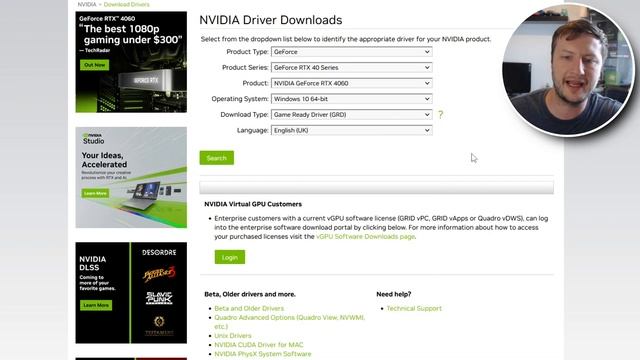Expand the Download Type dropdown
Viewport: 640px width, 360px height.
pos(351,115)
